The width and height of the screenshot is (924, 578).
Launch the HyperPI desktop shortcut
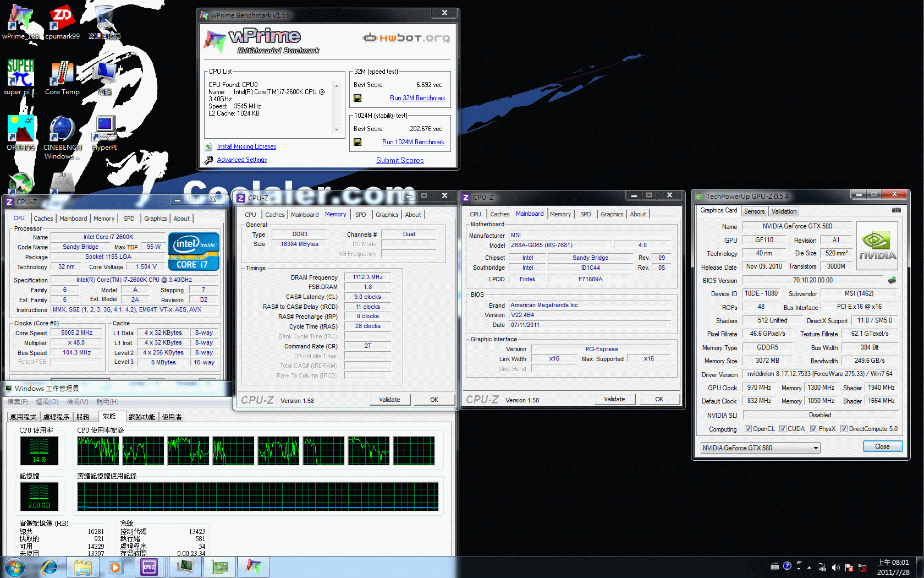(105, 133)
